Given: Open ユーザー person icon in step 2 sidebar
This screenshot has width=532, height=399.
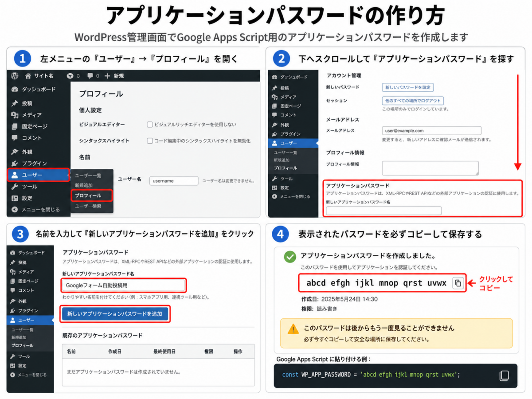Looking at the screenshot, I should (274, 143).
